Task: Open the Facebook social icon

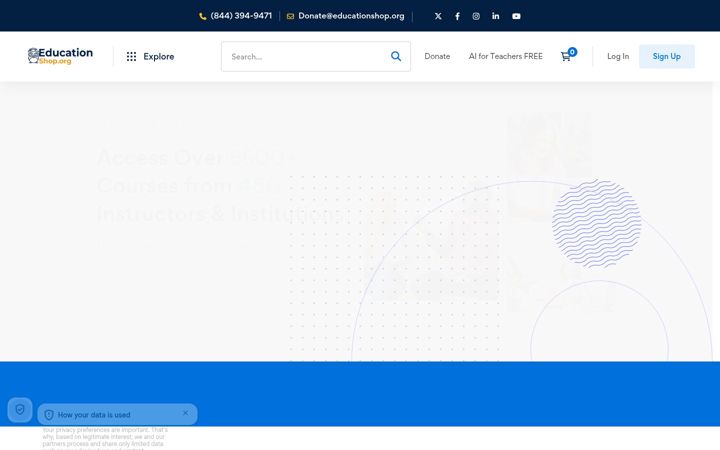Action: [457, 16]
